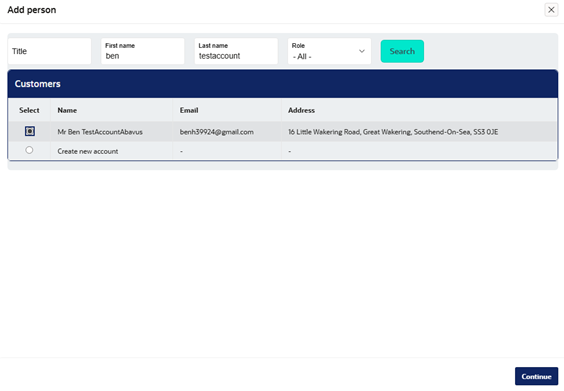The image size is (564, 391).
Task: Click the 16 Little Wakering Road address
Action: pyautogui.click(x=393, y=132)
